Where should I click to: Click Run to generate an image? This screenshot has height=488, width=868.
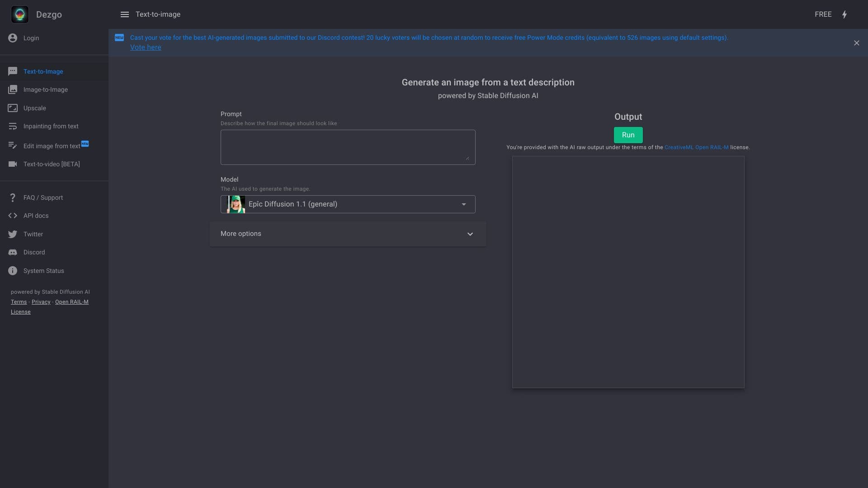point(628,135)
